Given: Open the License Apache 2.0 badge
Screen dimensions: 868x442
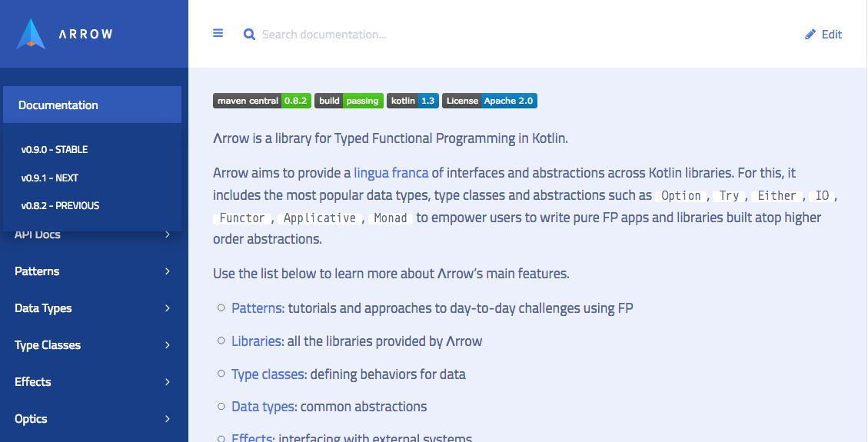Looking at the screenshot, I should pyautogui.click(x=490, y=101).
